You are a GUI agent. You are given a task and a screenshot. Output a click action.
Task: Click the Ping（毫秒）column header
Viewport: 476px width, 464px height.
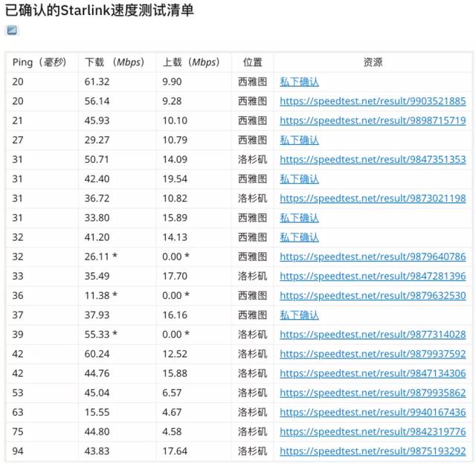[39, 62]
